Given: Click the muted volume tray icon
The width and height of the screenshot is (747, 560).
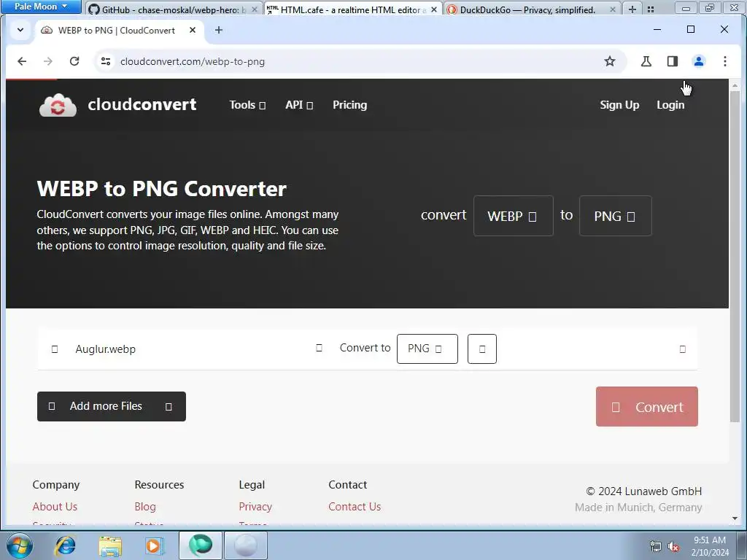Looking at the screenshot, I should (x=673, y=547).
